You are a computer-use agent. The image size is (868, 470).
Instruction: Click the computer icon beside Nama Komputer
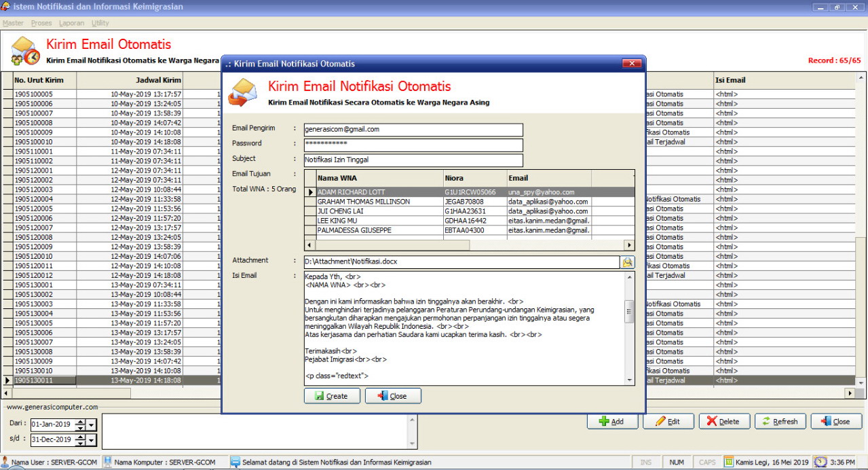click(107, 462)
